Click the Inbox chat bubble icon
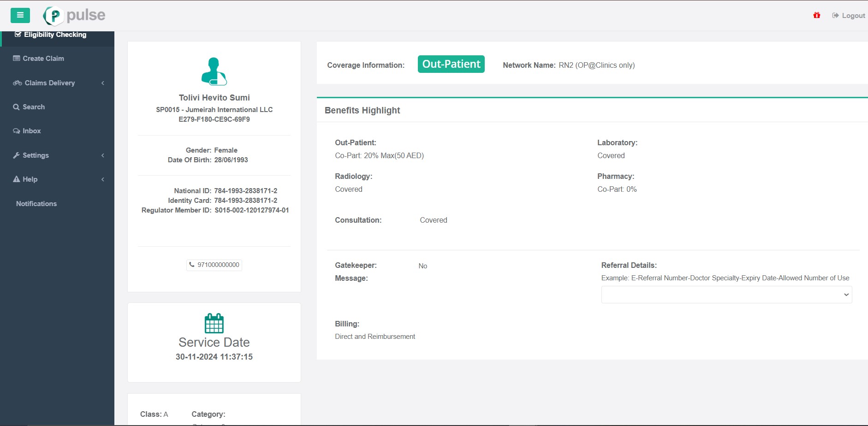The height and width of the screenshot is (426, 868). click(17, 131)
